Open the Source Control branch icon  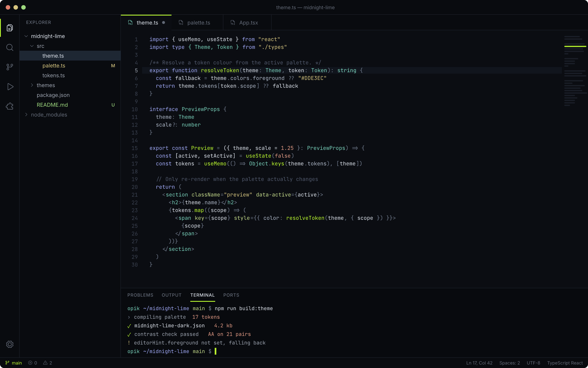pos(10,67)
